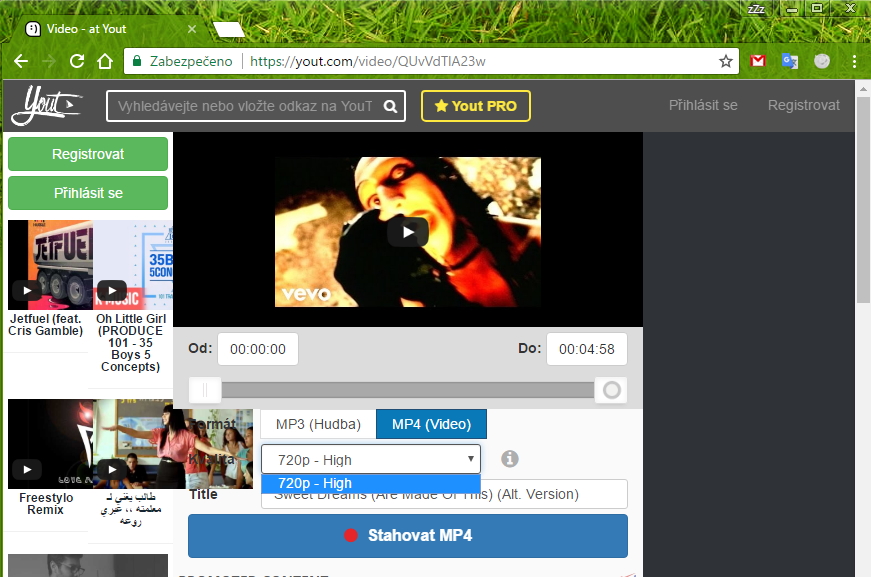Screen dimensions: 871x577
Task: Open the Google Translate extension icon
Action: pos(789,61)
